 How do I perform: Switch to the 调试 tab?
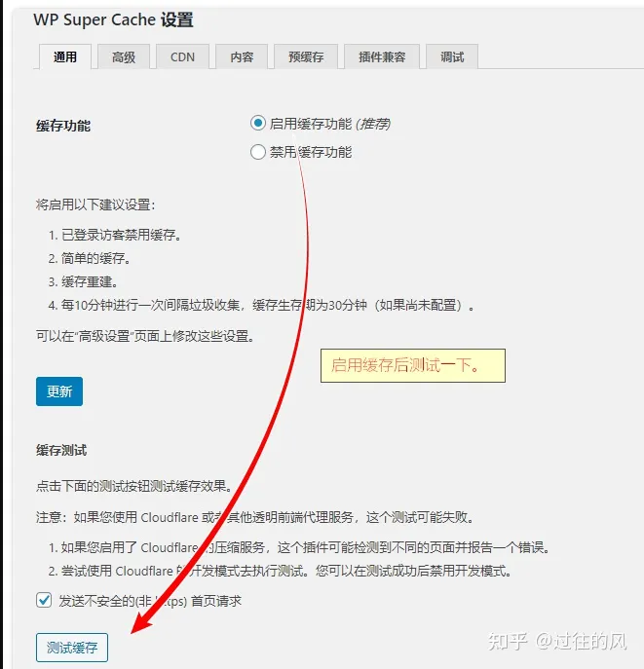click(452, 56)
